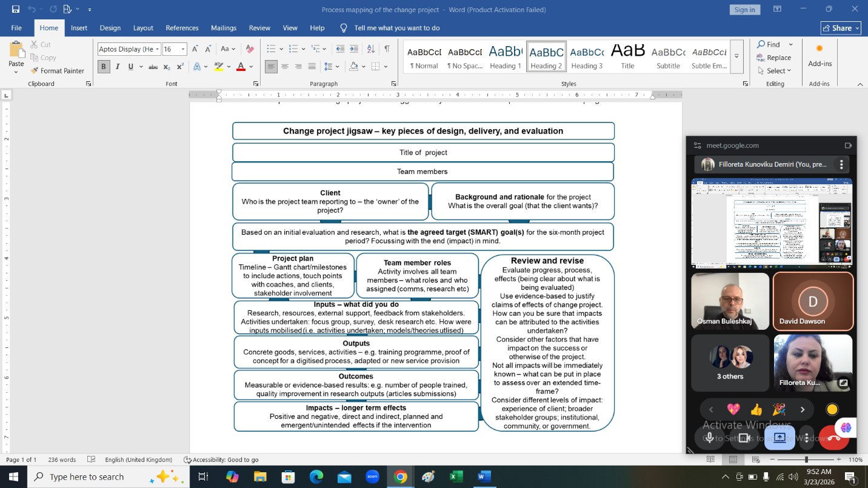Toggle Underline formatting

[130, 67]
